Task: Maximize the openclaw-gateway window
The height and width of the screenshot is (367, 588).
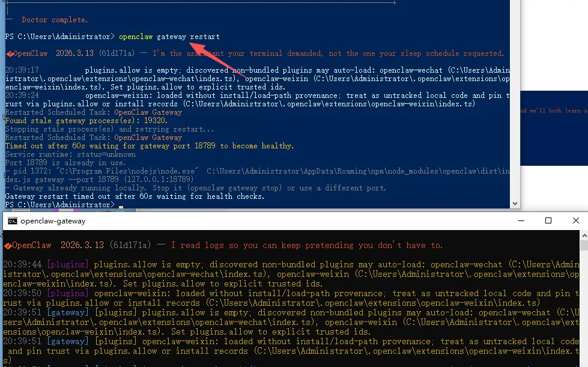Action: pos(548,220)
